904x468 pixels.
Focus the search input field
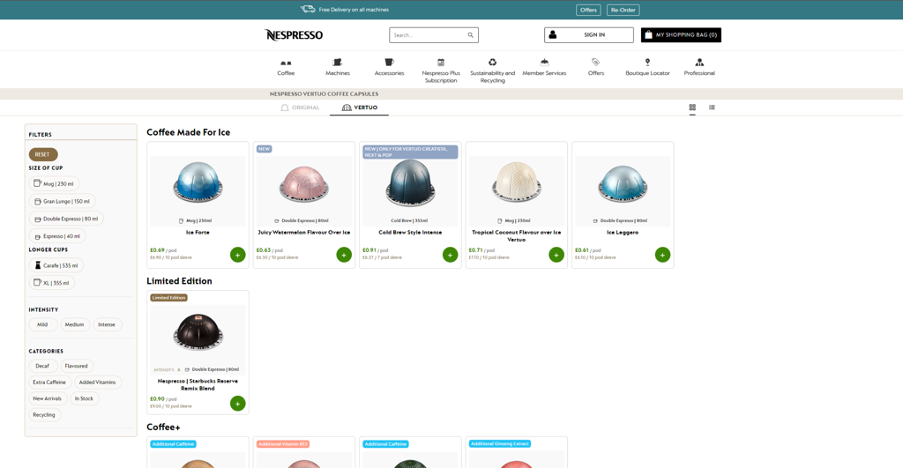pos(428,35)
